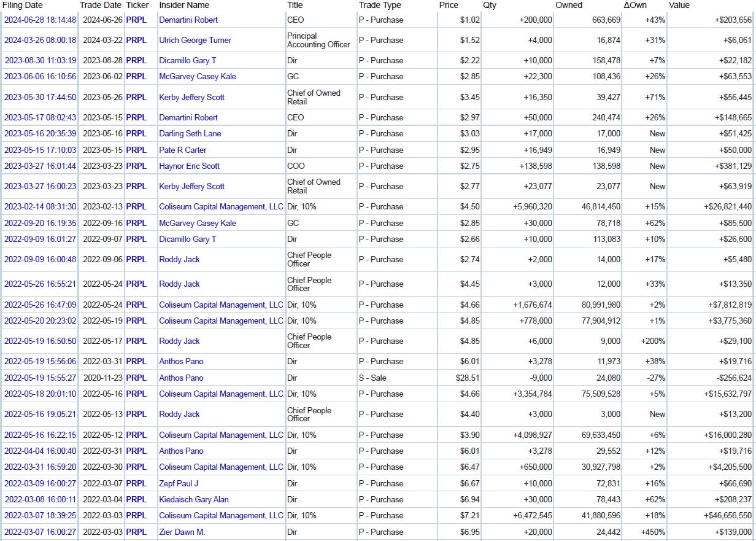Select trade date 2023-03-23 in Haynor row
Viewport: 756px width, 541px height.
click(x=102, y=166)
